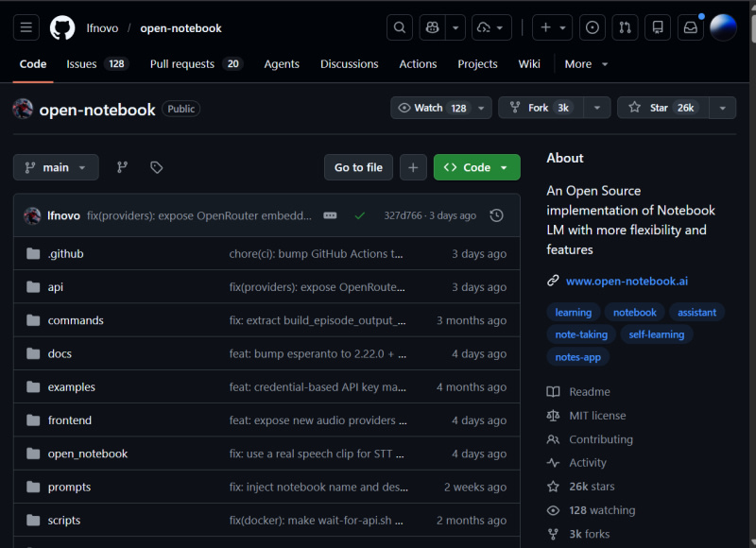Image resolution: width=756 pixels, height=548 pixels.
Task: Open the cloud agents dropdown button
Action: (x=491, y=27)
